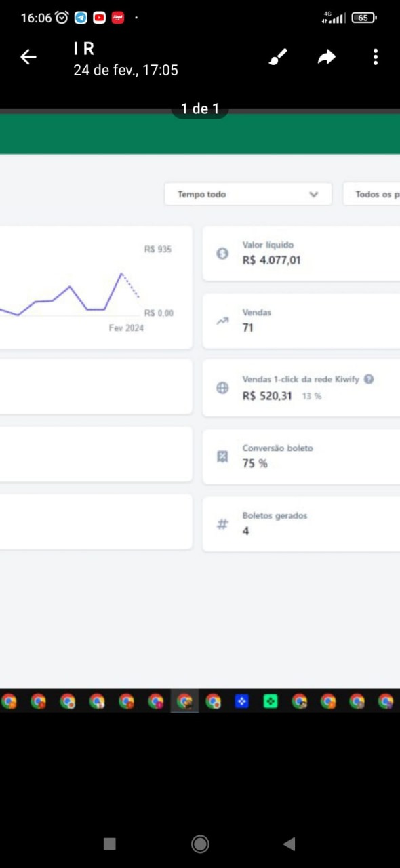Tap the Telegram notification icon in status bar
Image resolution: width=400 pixels, height=868 pixels.
coord(81,18)
